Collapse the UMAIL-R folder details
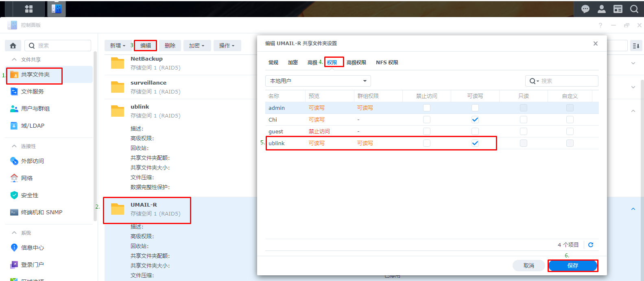 point(633,209)
